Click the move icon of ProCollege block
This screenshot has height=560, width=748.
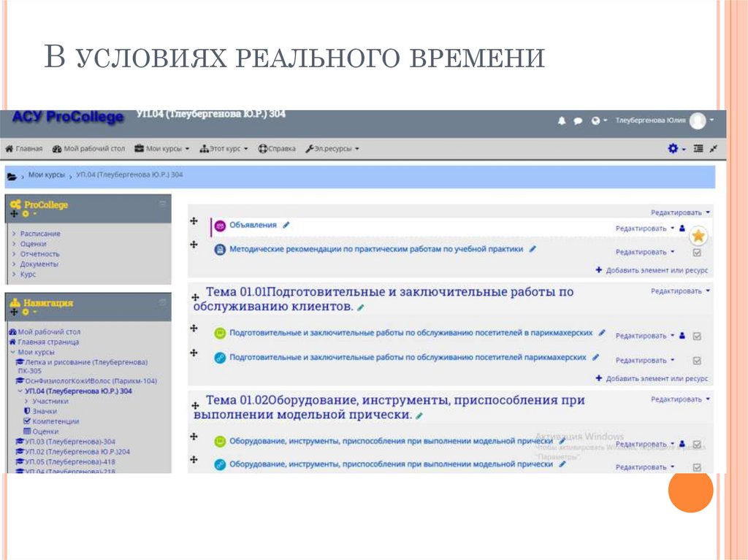(14, 214)
